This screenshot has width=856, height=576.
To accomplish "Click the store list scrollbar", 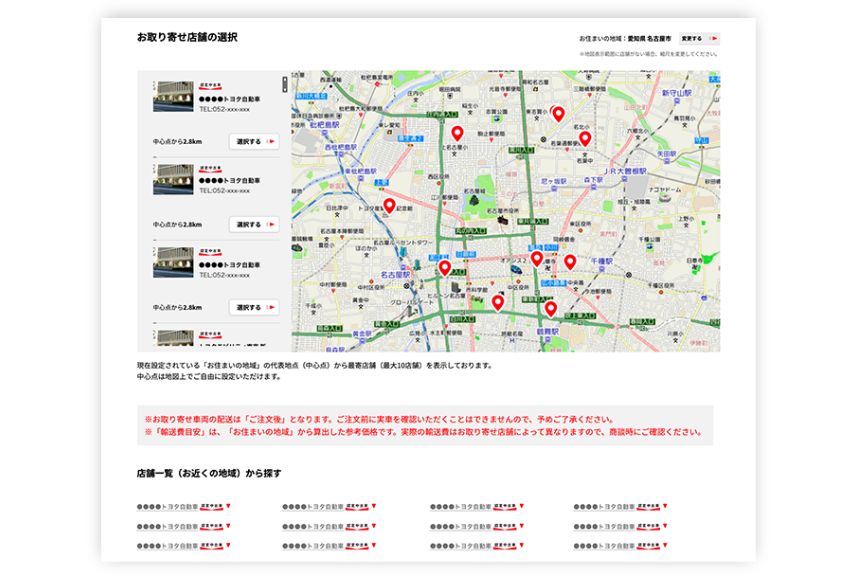I will click(x=283, y=84).
